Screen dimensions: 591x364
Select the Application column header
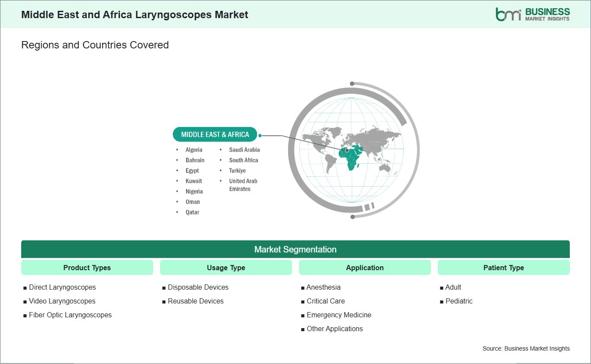[365, 268]
